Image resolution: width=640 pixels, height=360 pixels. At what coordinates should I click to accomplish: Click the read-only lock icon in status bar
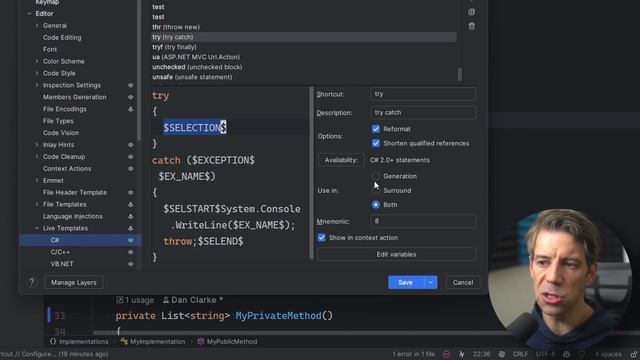(x=634, y=354)
